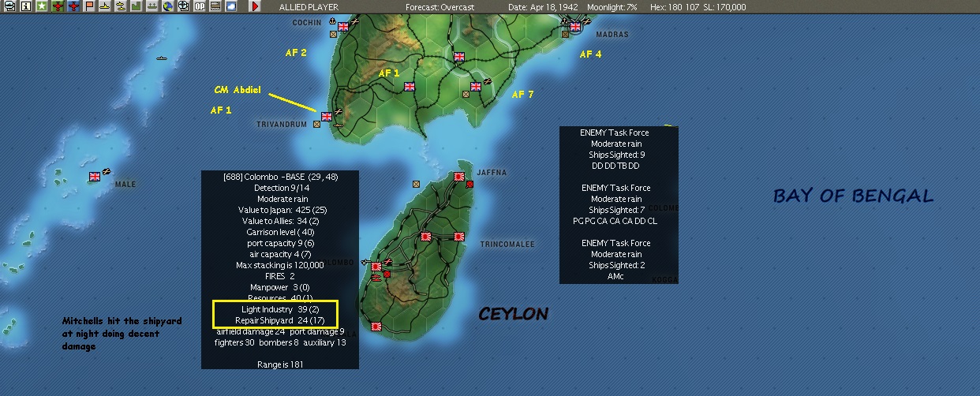Click the 'Light Industry 39 (2)' line

[280, 310]
